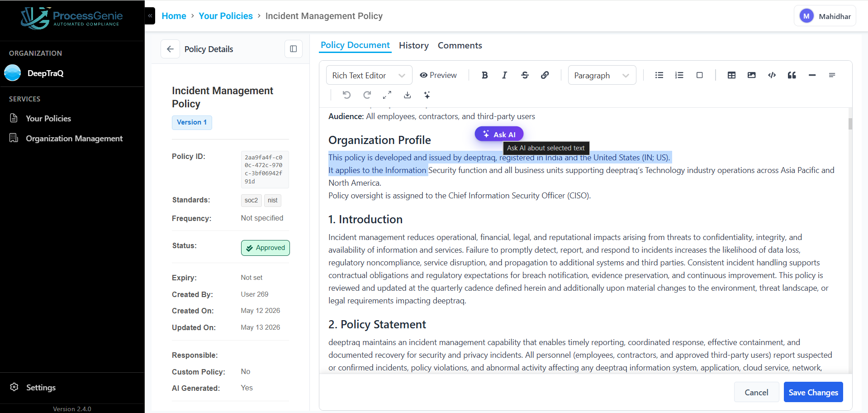The height and width of the screenshot is (413, 868).
Task: Click the soc2 standard tag
Action: coord(251,200)
